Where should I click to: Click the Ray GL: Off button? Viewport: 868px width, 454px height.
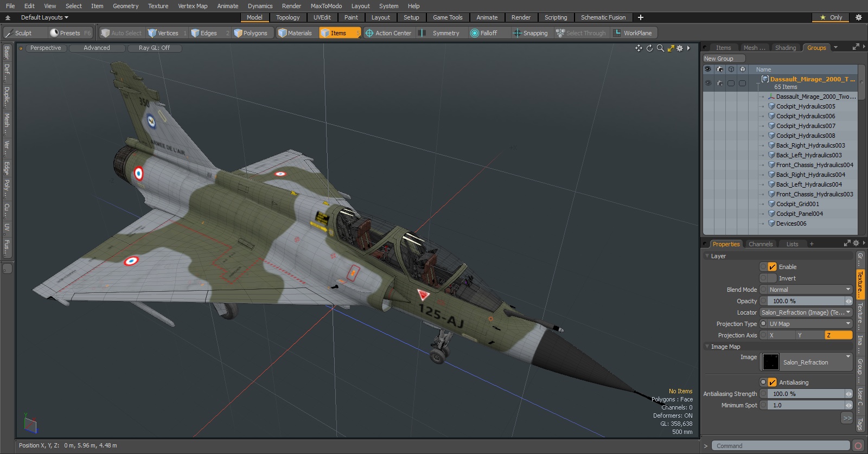tap(154, 48)
